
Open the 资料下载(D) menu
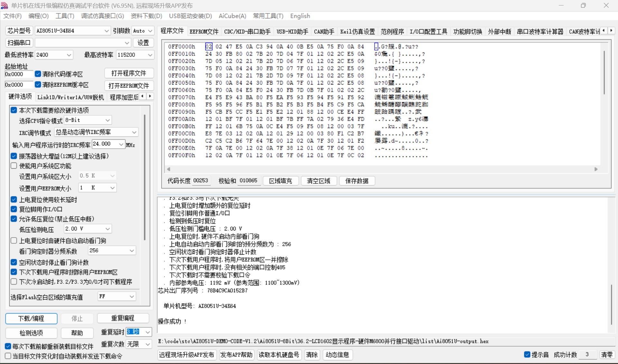click(146, 16)
